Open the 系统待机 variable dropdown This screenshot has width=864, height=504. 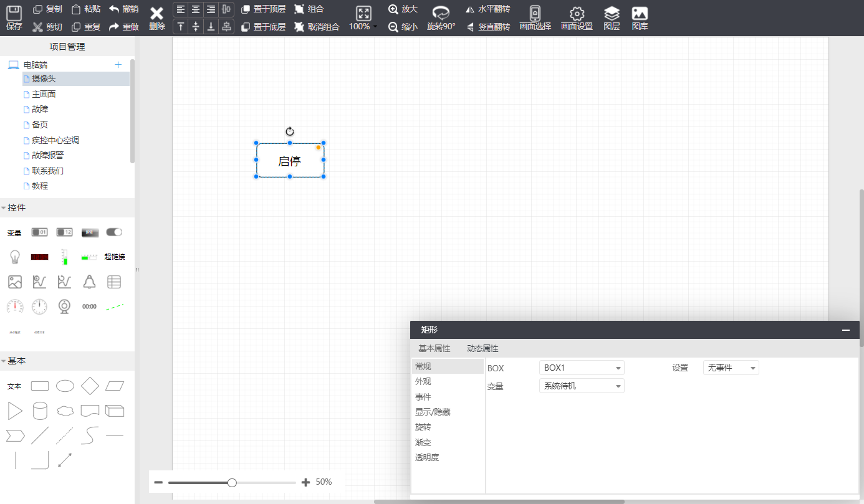pos(581,386)
